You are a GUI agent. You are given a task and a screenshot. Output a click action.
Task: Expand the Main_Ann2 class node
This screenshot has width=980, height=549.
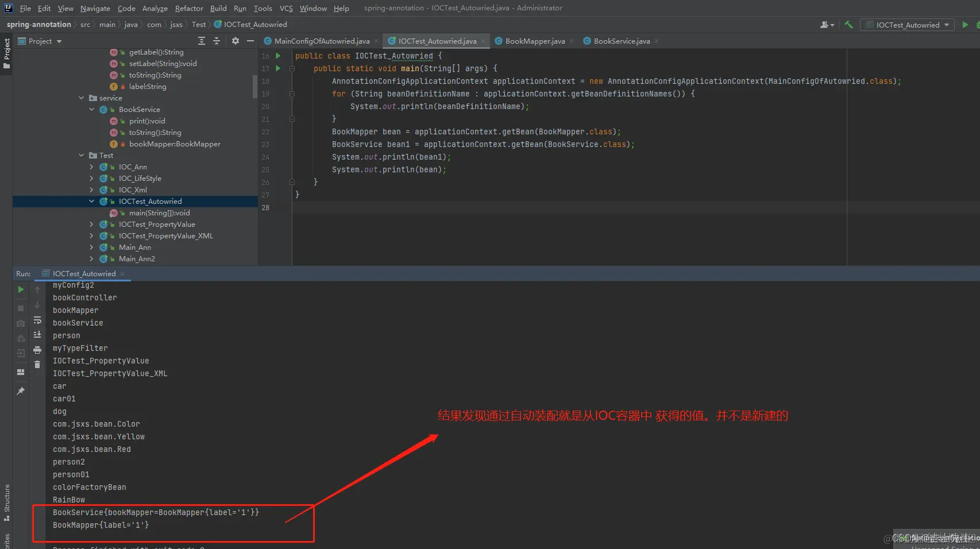coord(91,259)
